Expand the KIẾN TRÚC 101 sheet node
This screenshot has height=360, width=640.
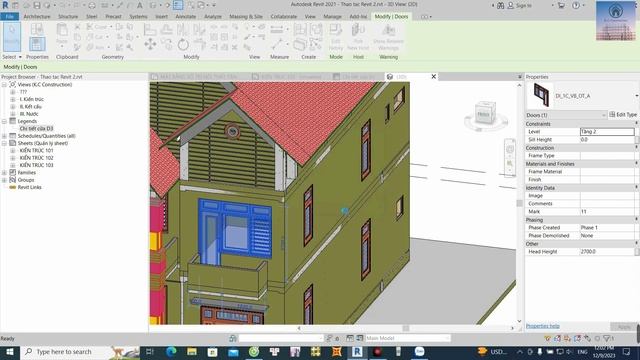pyautogui.click(x=13, y=151)
